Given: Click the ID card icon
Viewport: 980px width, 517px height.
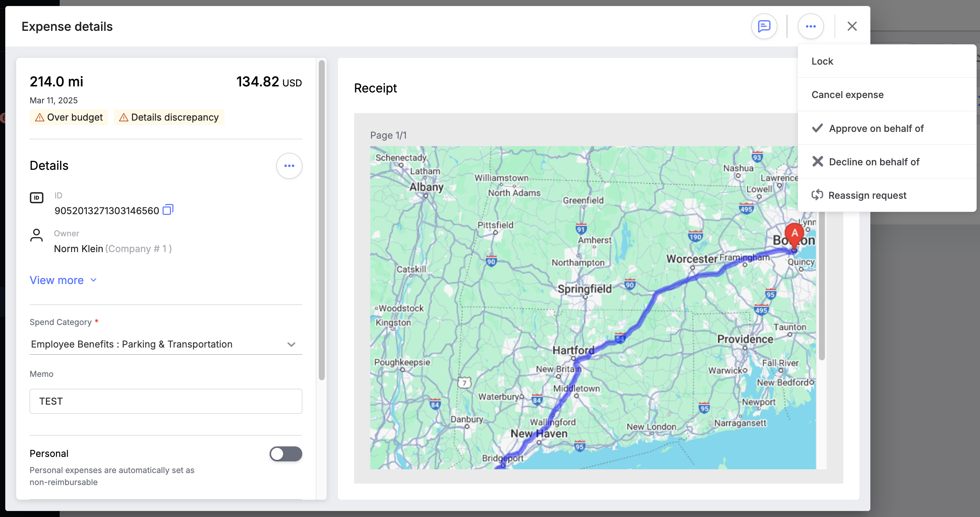Looking at the screenshot, I should 36,198.
